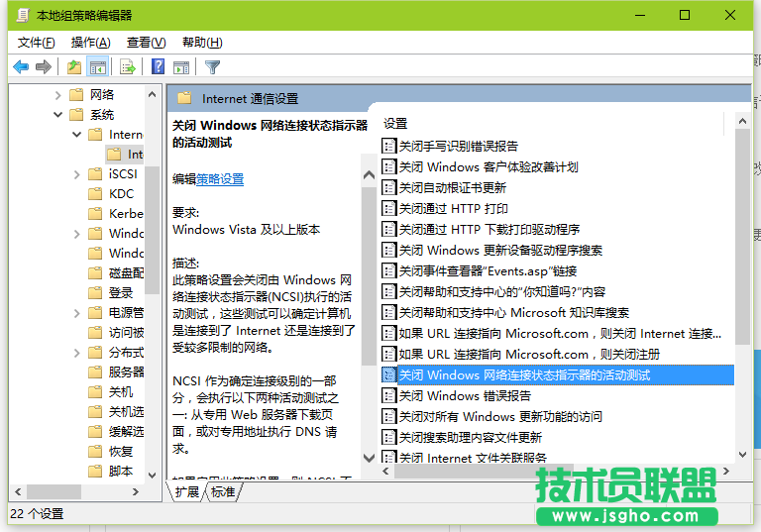Select 关闭 Windows 客户体验改善计划 policy
The image size is (761, 532).
click(x=489, y=166)
